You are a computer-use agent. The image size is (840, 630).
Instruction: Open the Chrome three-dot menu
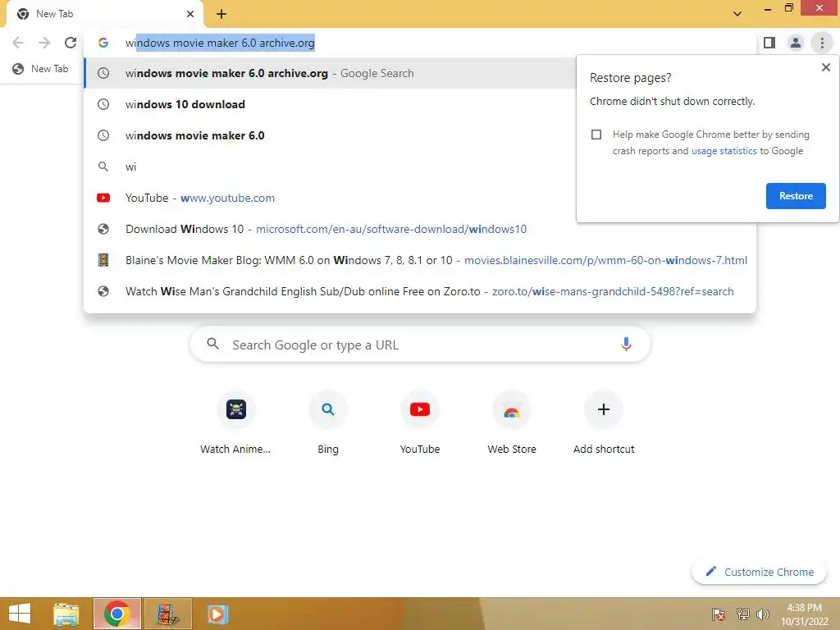tap(822, 43)
